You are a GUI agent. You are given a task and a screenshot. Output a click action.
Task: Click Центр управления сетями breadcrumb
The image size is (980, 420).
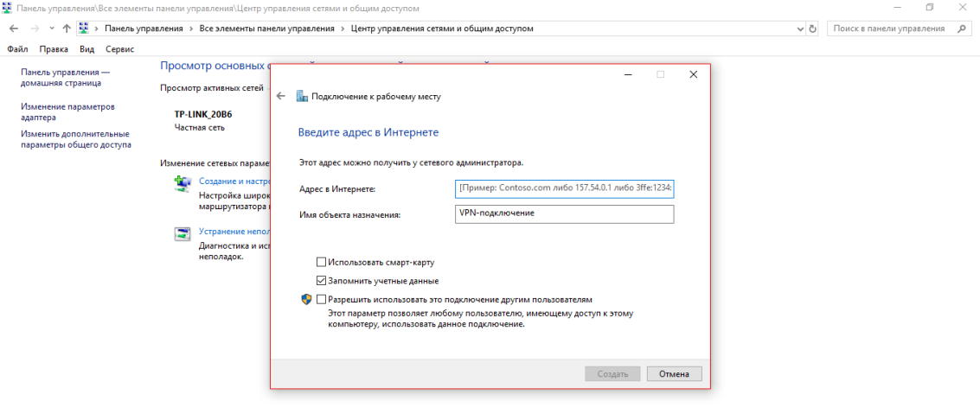(x=443, y=29)
